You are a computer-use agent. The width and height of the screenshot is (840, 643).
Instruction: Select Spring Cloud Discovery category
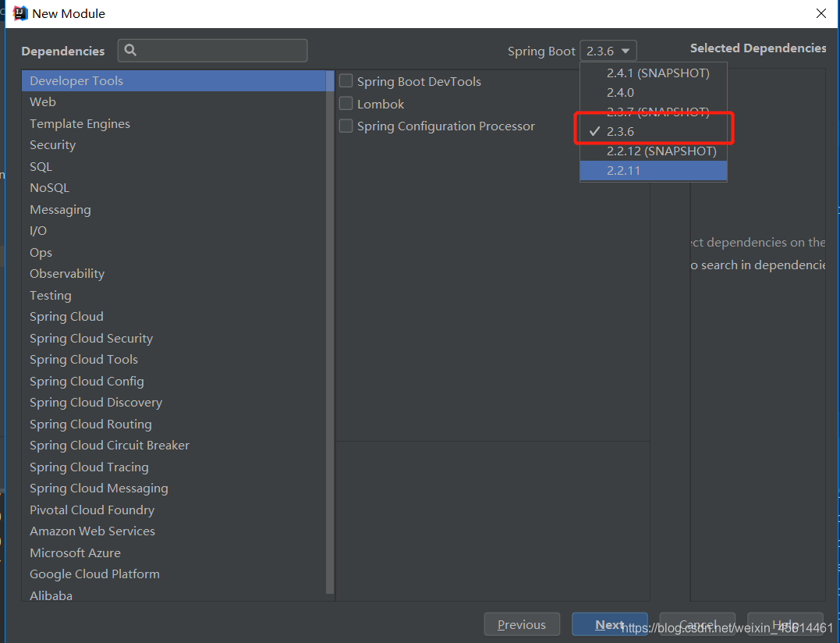pos(174,403)
